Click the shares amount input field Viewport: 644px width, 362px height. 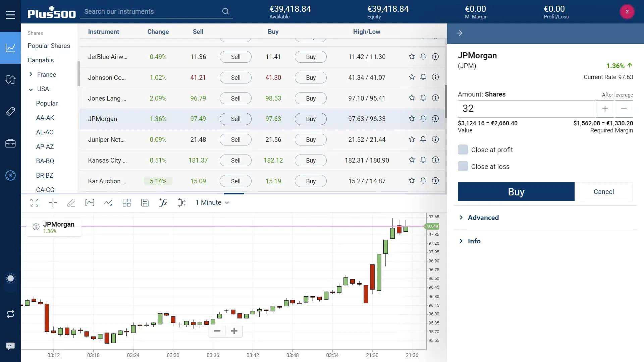tap(526, 109)
